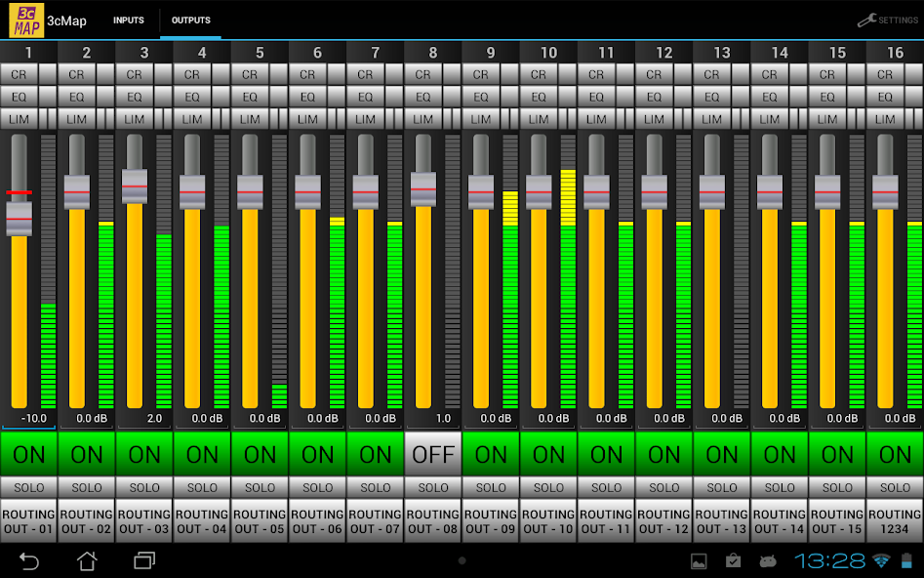Tap the 3cMap app logo icon
Screen dimensions: 924x578
click(x=27, y=21)
